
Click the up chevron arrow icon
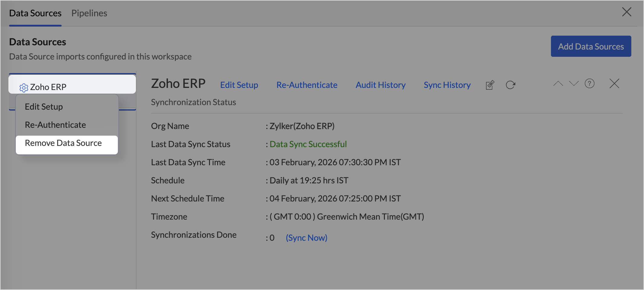558,84
